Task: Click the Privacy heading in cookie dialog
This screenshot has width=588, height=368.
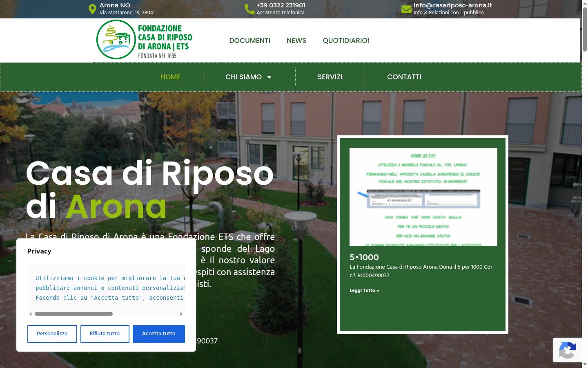Action: coord(39,251)
